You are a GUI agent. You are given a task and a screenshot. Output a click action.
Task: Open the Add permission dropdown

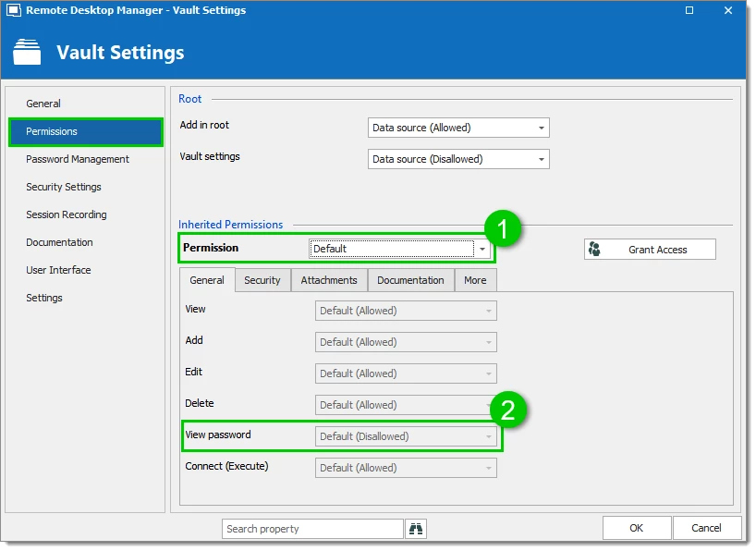(x=406, y=342)
